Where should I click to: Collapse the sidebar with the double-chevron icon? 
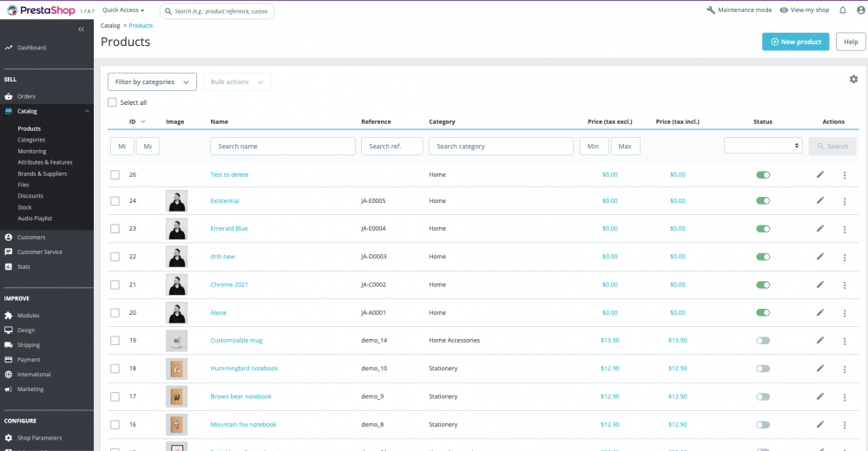[81, 29]
